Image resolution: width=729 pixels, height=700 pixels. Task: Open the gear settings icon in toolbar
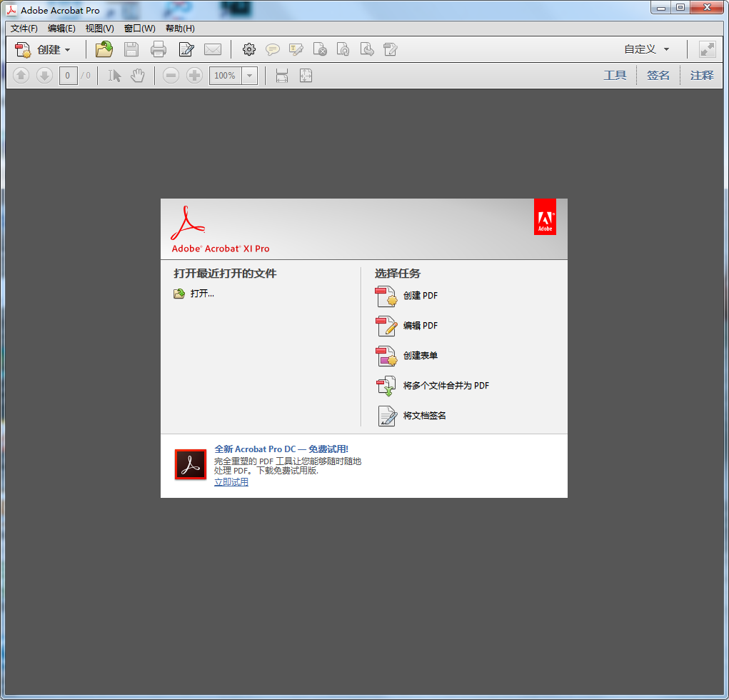click(248, 49)
